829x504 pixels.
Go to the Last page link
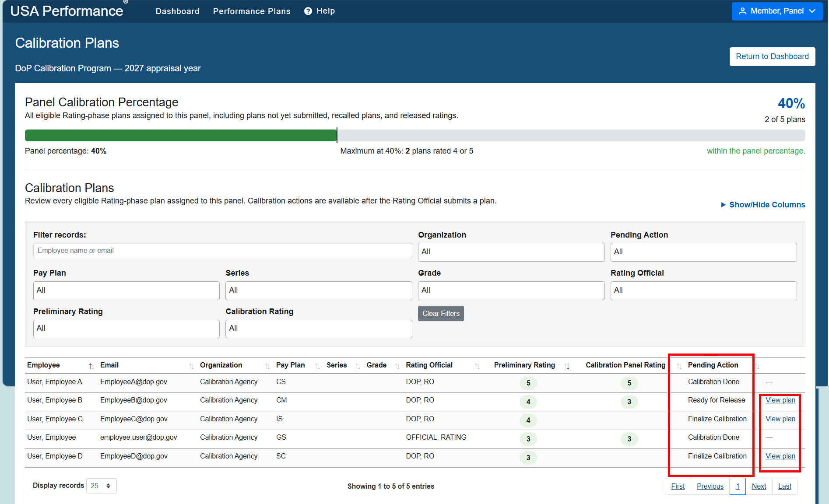784,486
